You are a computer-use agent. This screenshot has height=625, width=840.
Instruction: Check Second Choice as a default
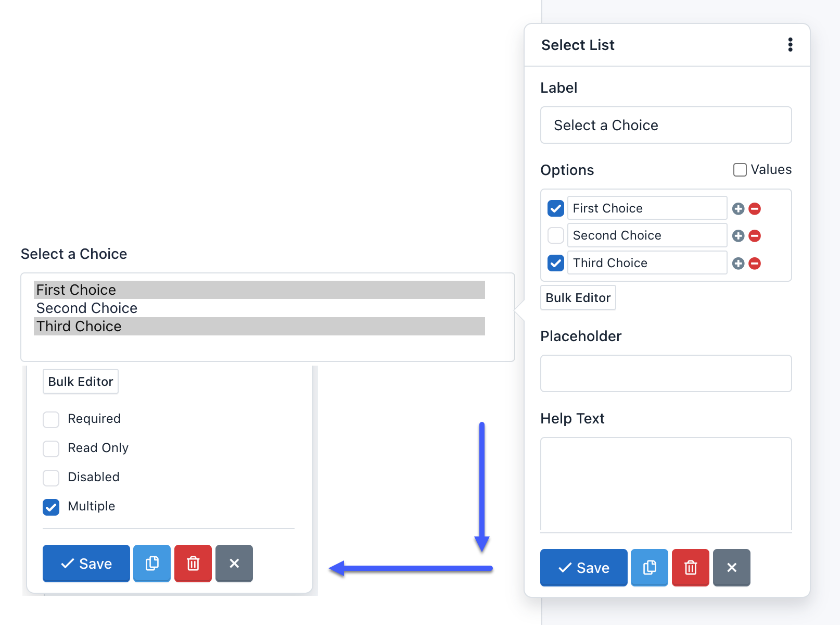tap(555, 235)
